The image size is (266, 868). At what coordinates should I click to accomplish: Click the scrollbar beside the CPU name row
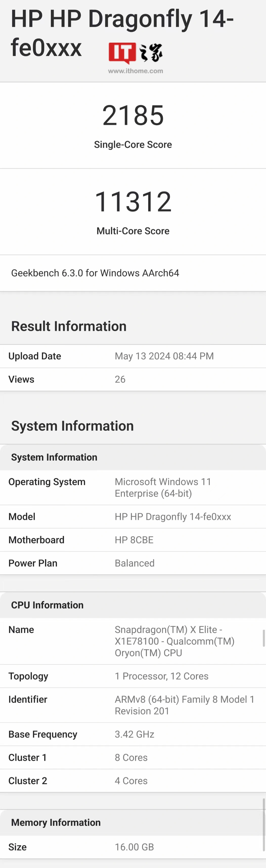click(264, 638)
